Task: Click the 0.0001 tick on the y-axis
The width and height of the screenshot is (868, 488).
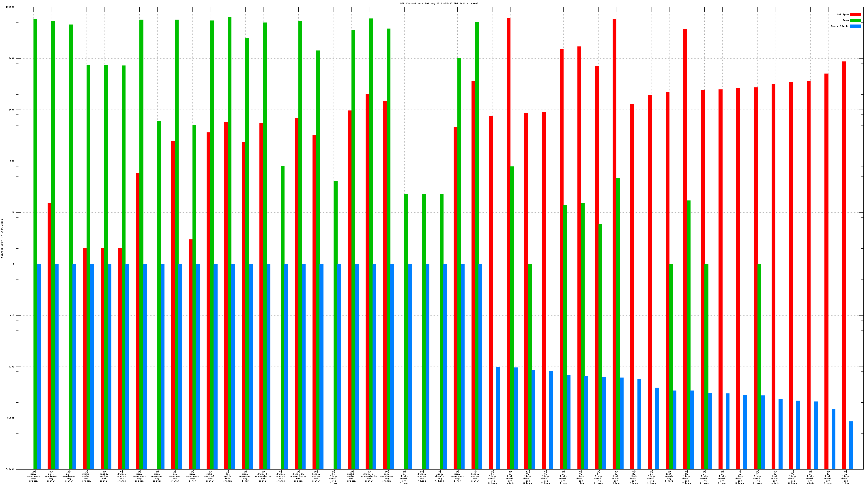Action: (10, 469)
